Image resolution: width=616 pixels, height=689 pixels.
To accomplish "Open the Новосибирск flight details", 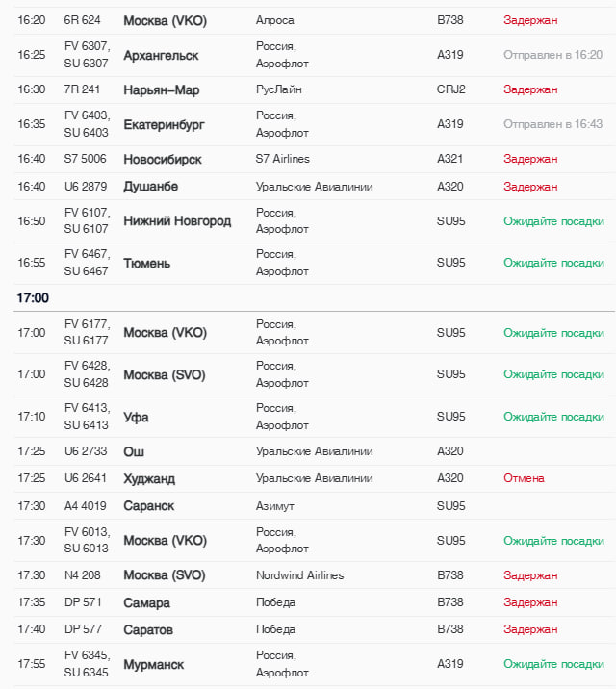I will click(x=163, y=159).
